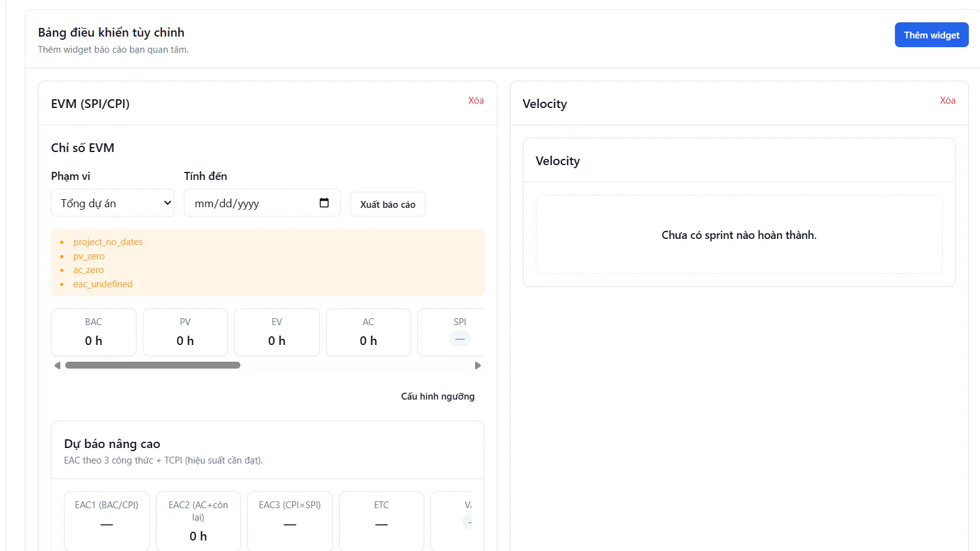Click 'Xuất báo cáo' export button
Image resolution: width=980 pixels, height=551 pixels.
pyautogui.click(x=388, y=204)
